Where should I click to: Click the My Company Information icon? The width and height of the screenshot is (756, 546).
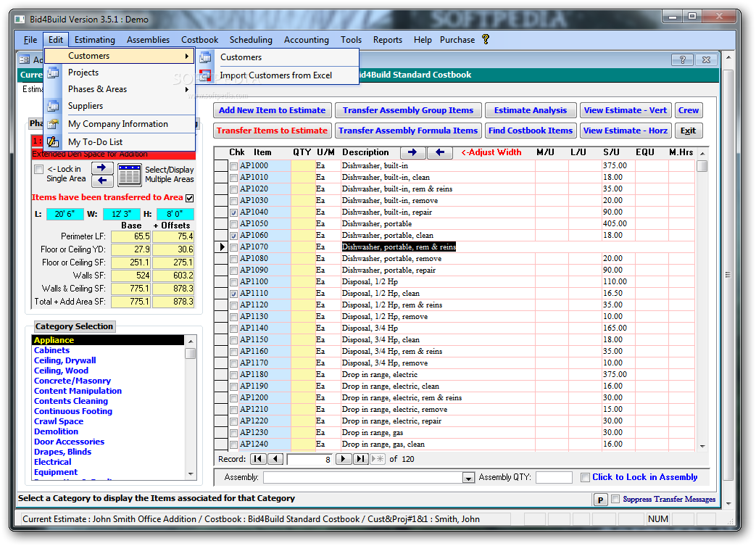[53, 124]
